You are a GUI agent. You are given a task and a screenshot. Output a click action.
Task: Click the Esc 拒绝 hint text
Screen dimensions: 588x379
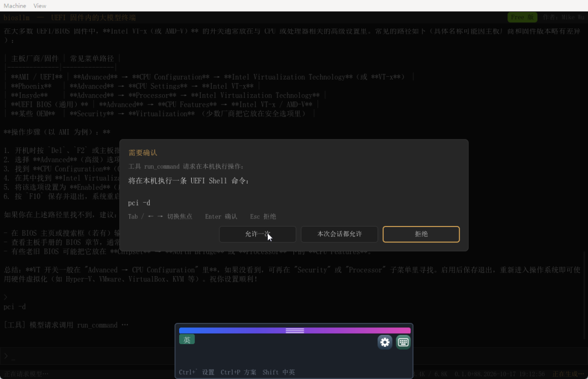pyautogui.click(x=263, y=217)
